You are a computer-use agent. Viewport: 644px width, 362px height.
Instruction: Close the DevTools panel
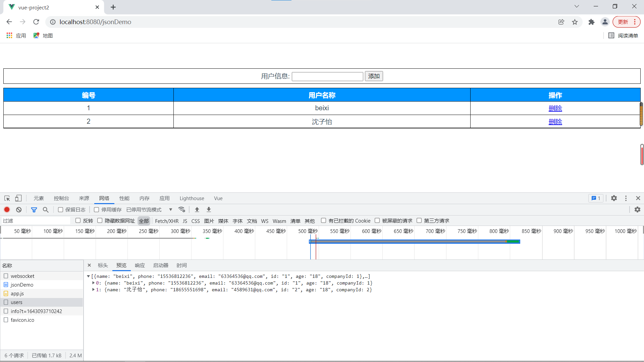click(x=638, y=198)
